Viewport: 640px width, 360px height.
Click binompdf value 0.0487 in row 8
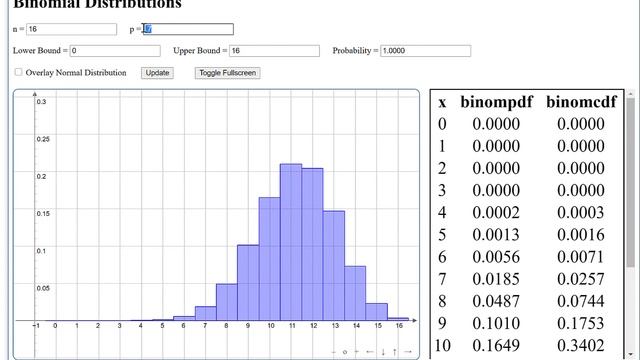click(x=496, y=301)
